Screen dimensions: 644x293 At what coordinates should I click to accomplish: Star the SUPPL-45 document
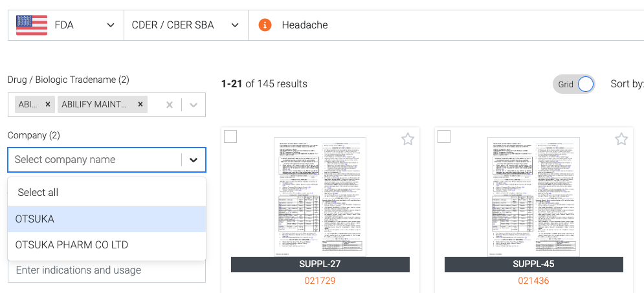click(x=621, y=139)
